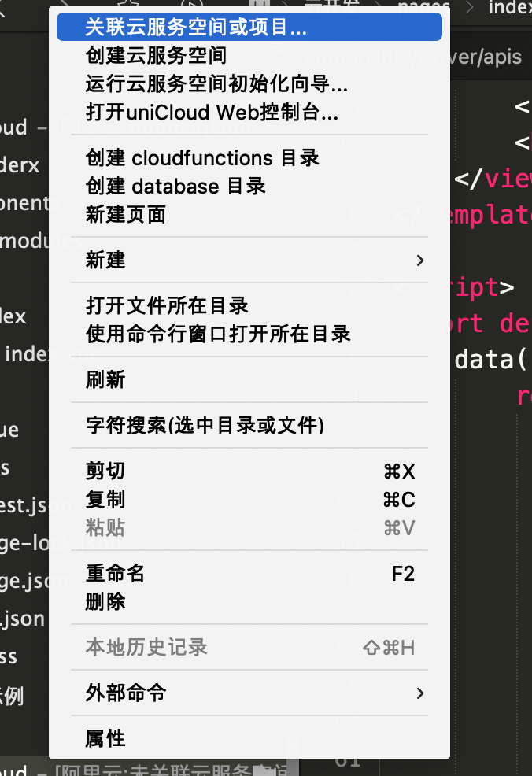Open 打开uniCloud Web控制台... entry

pyautogui.click(x=249, y=113)
